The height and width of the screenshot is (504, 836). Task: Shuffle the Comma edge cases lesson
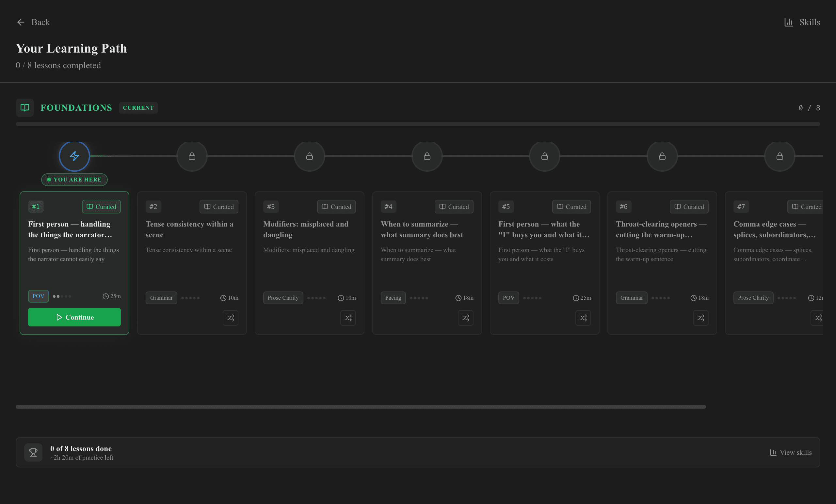pos(818,318)
